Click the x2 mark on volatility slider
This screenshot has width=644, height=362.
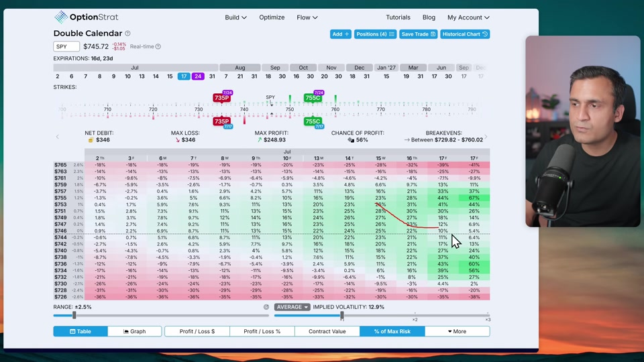click(x=415, y=319)
